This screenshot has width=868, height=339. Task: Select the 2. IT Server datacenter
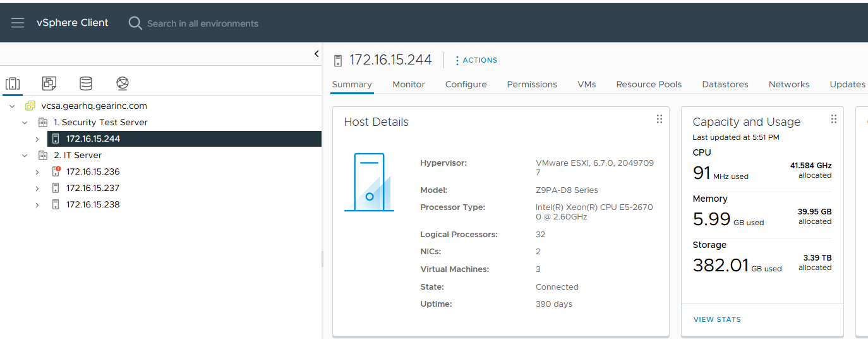(x=78, y=155)
